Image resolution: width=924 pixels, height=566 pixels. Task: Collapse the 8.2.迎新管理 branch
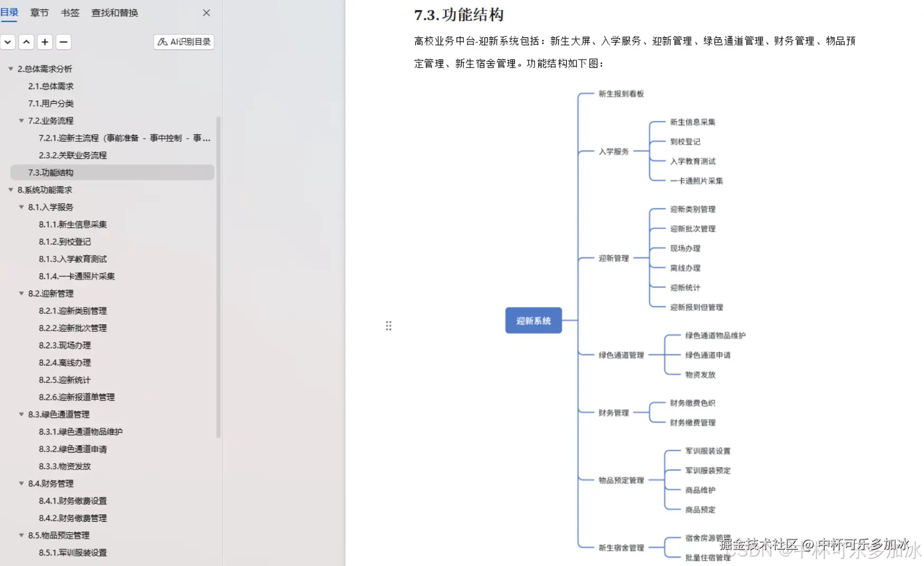coord(21,293)
